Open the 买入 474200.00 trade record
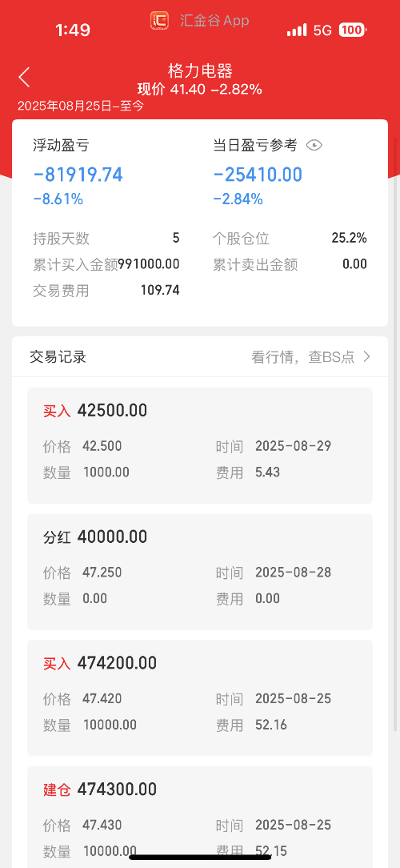Image resolution: width=400 pixels, height=868 pixels. pyautogui.click(x=200, y=697)
